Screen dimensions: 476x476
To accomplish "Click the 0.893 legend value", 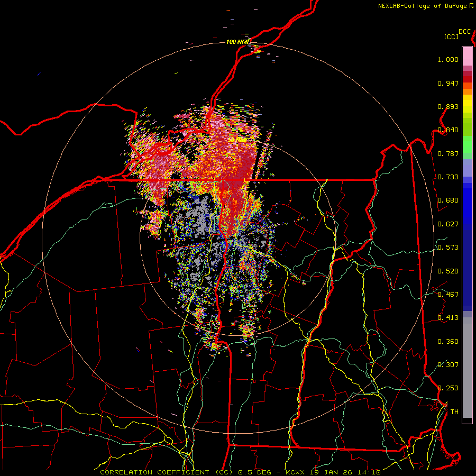I will [448, 106].
